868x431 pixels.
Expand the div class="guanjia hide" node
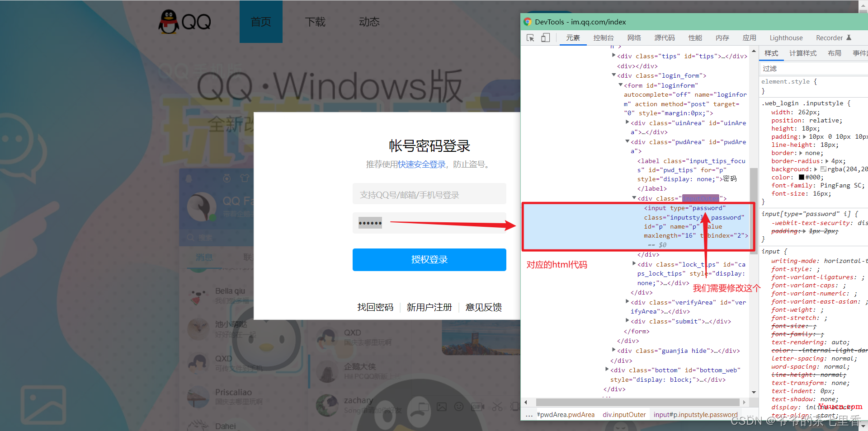613,350
